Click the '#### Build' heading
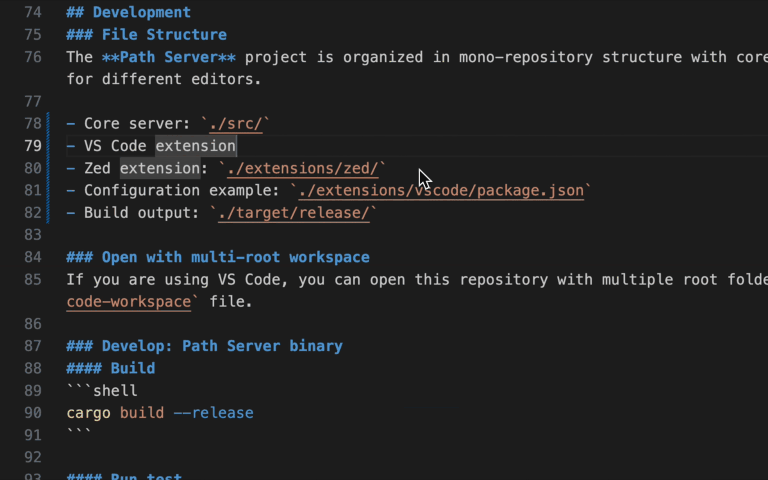This screenshot has width=768, height=480. [x=111, y=368]
